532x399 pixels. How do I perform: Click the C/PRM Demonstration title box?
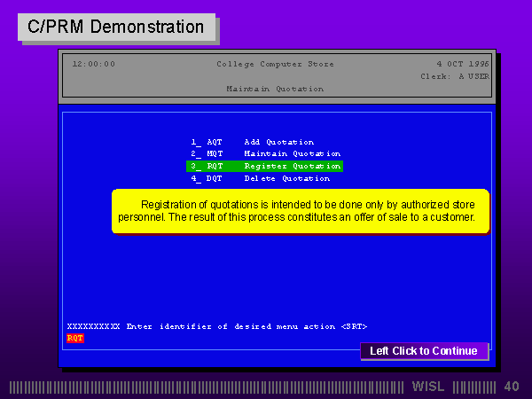[x=116, y=27]
